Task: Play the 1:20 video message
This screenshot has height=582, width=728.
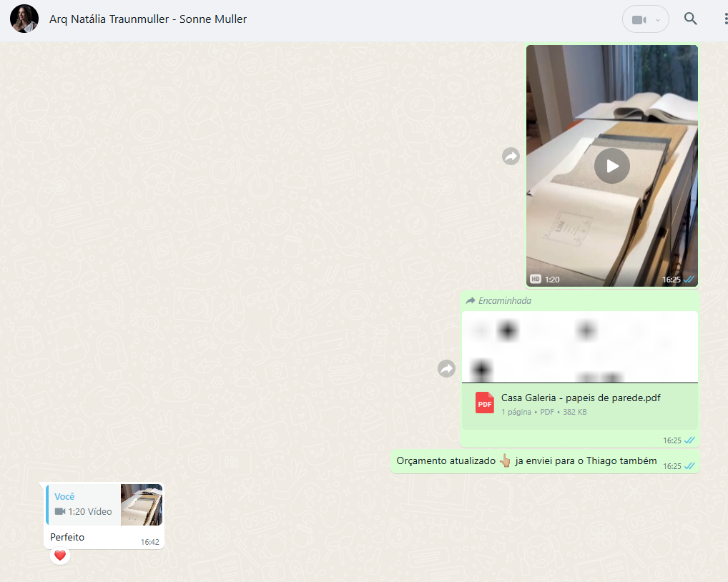Action: tap(612, 166)
